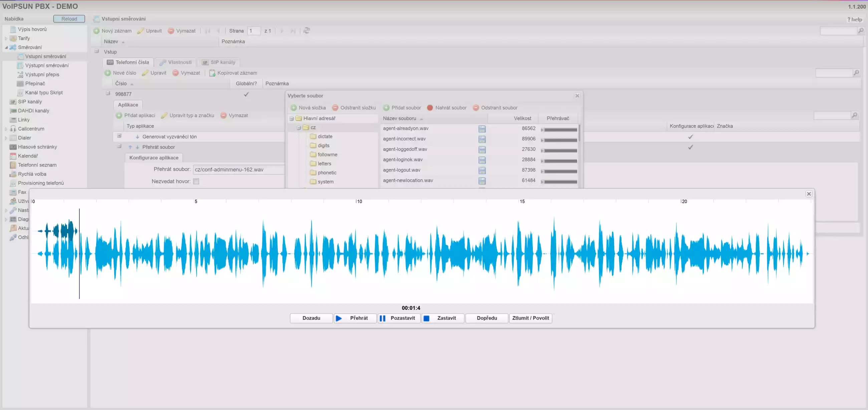Click save icon for agent-loggedoff.wav
868x410 pixels.
click(482, 150)
